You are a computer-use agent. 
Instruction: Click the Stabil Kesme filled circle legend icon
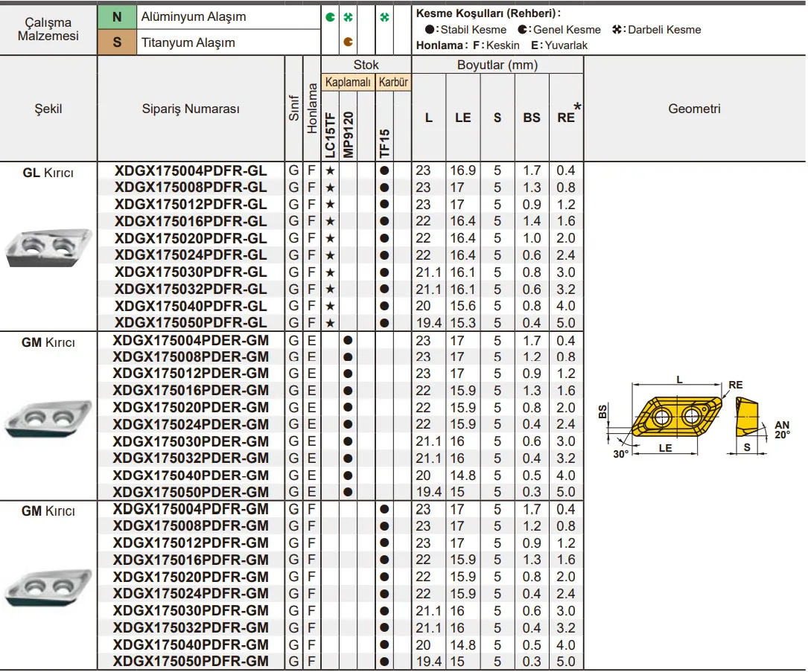[x=430, y=30]
